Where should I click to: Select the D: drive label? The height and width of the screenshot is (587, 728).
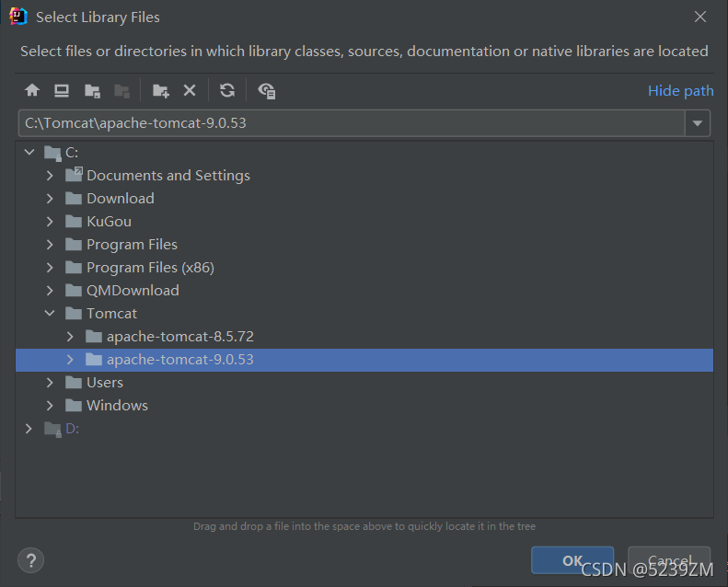pyautogui.click(x=72, y=429)
